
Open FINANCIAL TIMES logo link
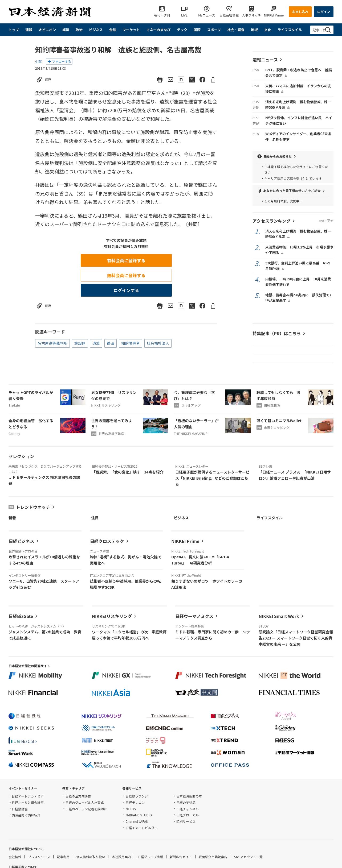point(289,692)
